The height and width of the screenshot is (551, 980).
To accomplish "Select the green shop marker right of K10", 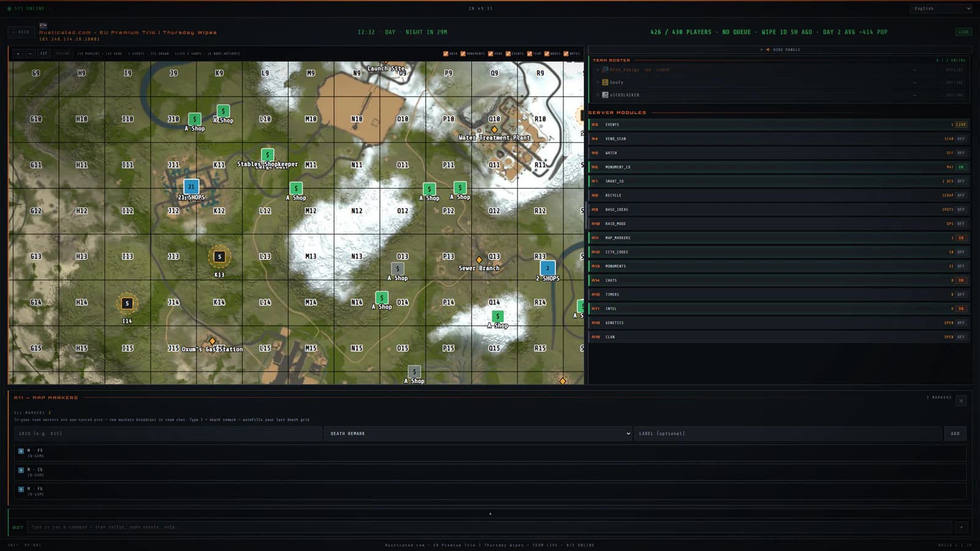I will (x=224, y=111).
